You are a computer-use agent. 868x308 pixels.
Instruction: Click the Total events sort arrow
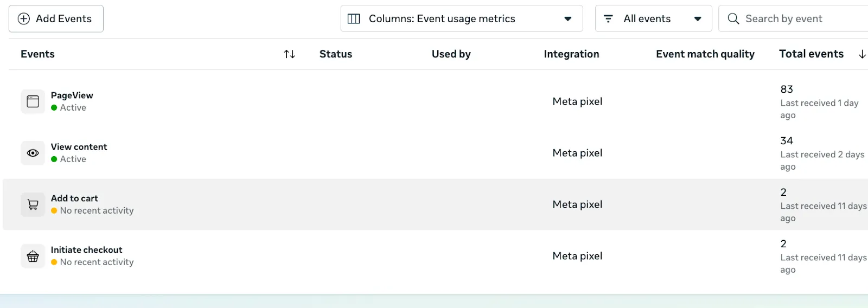click(862, 54)
